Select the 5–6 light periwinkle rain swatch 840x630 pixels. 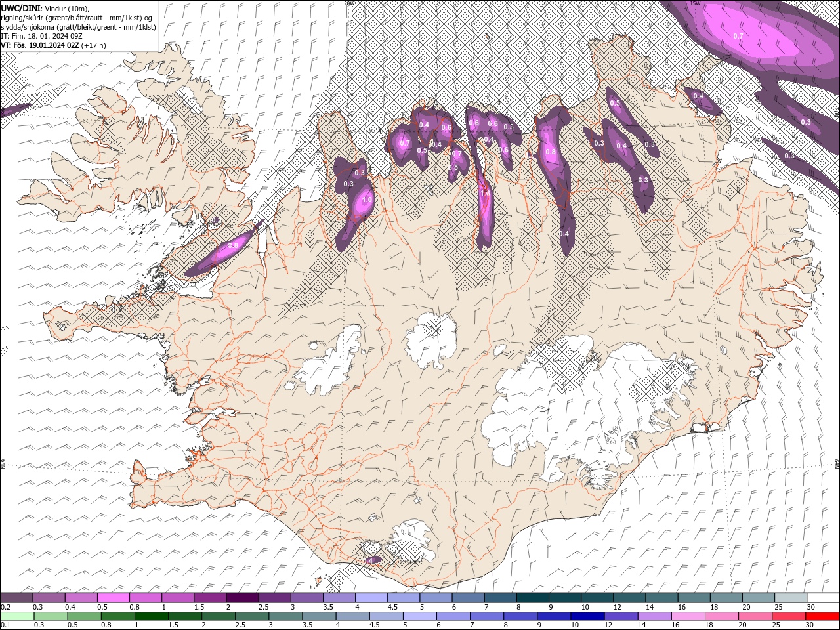tap(420, 616)
